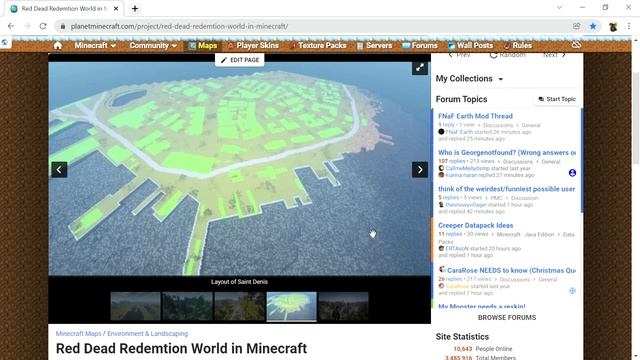Go to the Next project
The height and width of the screenshot is (360, 640).
554,55
